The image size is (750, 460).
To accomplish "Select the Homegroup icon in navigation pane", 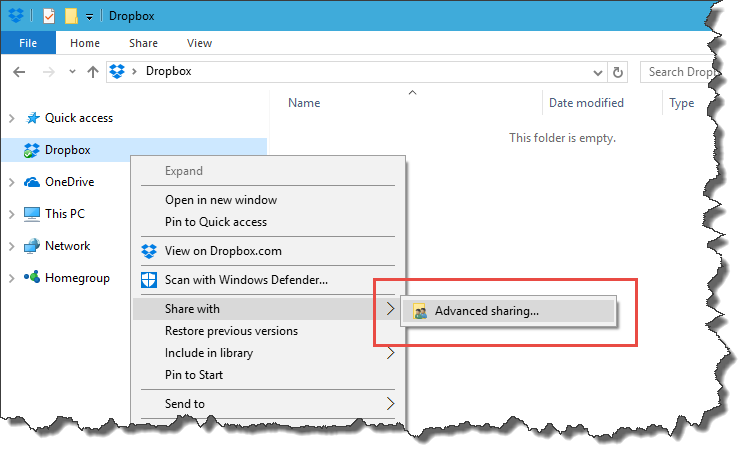I will point(31,278).
